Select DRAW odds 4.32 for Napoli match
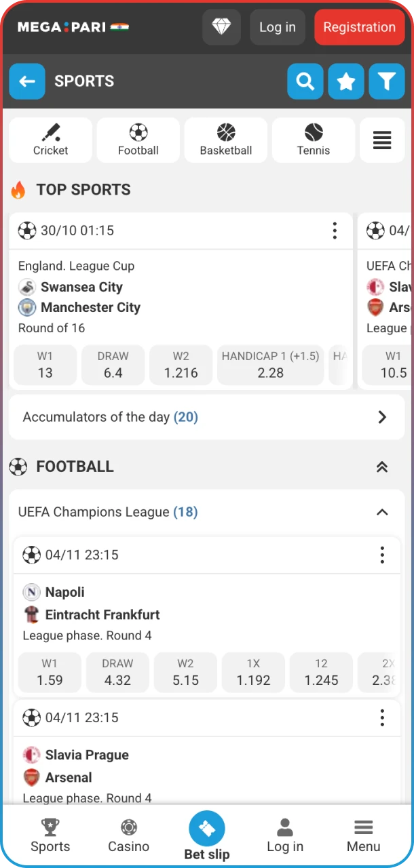The image size is (414, 868). 117,672
